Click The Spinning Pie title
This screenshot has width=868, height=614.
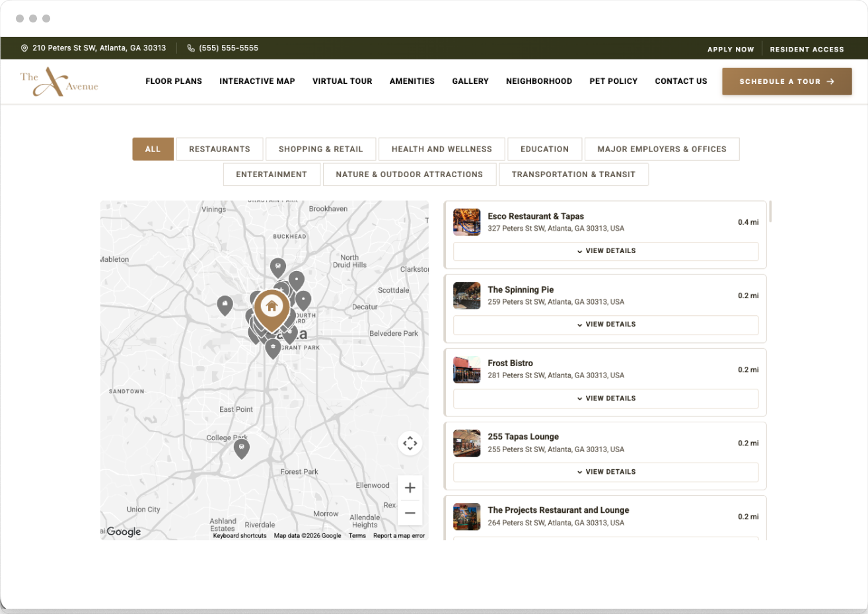point(521,289)
